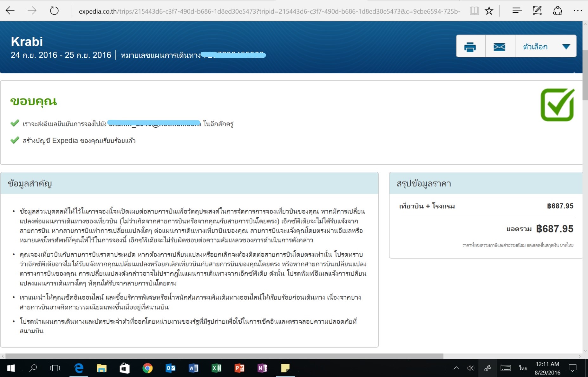The image size is (588, 377).
Task: Reload the Expedia page
Action: 54,11
